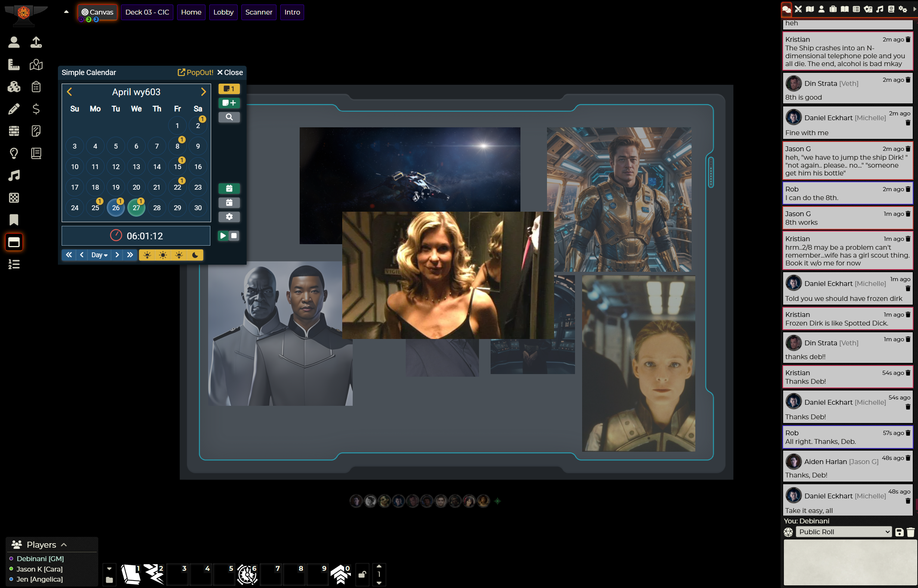The image size is (918, 588).
Task: Set the time to sunset
Action: tap(179, 255)
